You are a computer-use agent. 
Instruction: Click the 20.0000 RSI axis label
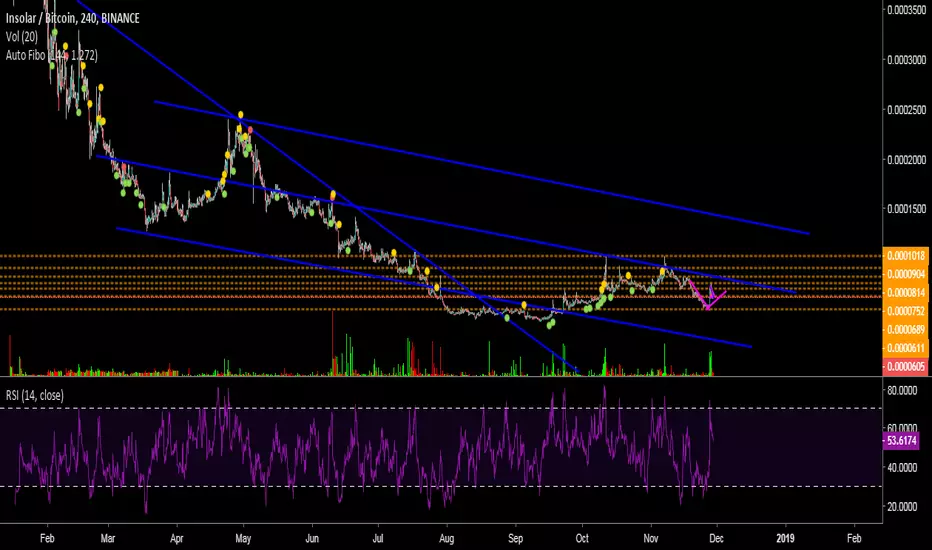tap(902, 507)
